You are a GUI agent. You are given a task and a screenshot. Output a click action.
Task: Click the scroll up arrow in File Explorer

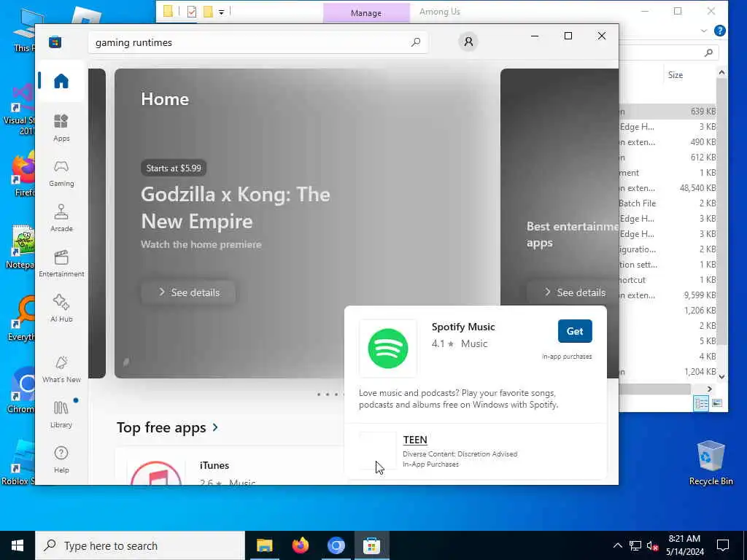(721, 73)
